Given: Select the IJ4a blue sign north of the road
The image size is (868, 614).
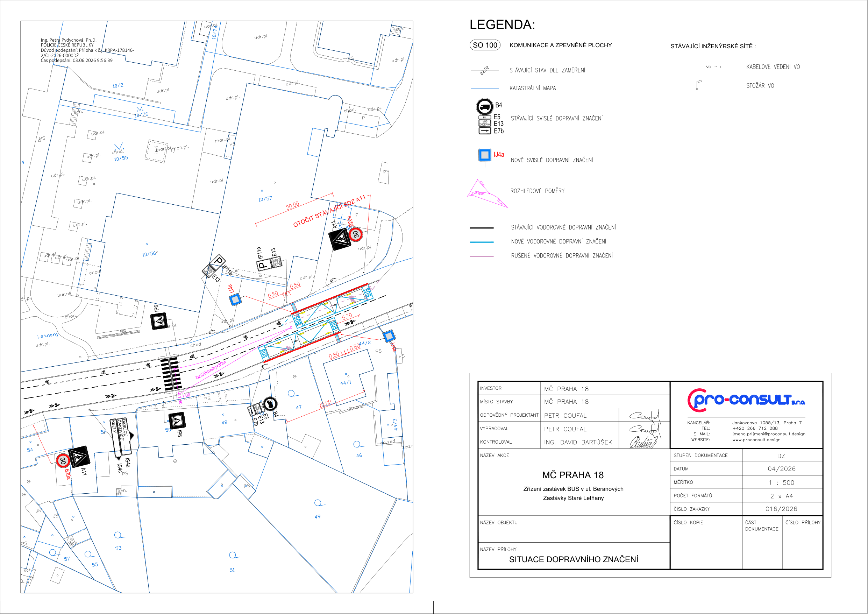Looking at the screenshot, I should [x=235, y=299].
